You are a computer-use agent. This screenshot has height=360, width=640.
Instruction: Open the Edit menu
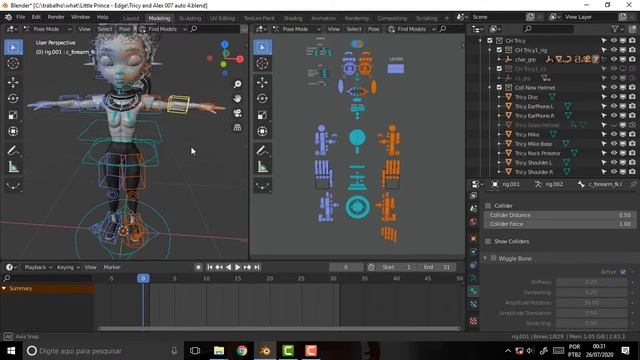(36, 17)
